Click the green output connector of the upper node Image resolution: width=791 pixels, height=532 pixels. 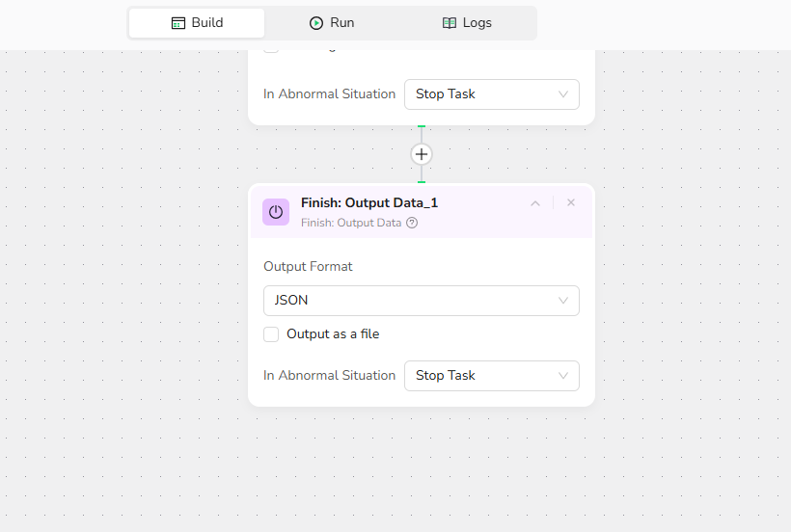coord(422,126)
